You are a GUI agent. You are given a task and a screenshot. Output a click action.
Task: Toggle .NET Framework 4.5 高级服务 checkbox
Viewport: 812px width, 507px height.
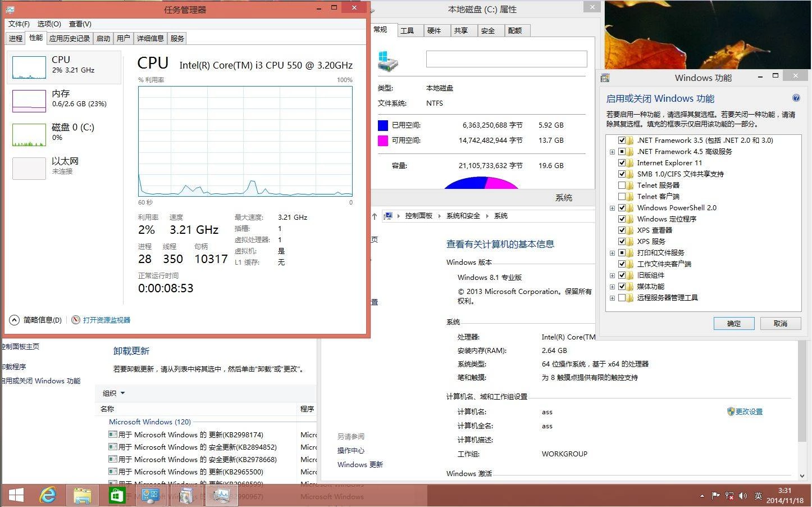622,151
